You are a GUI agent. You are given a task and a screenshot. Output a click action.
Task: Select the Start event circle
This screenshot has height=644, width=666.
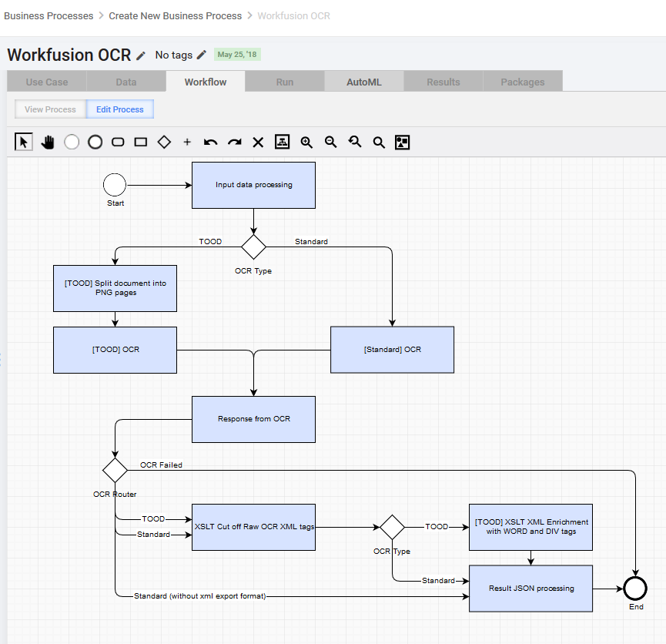point(115,185)
